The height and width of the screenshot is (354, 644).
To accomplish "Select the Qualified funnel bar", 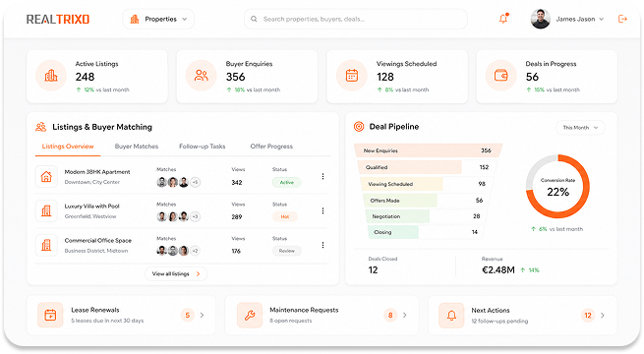I will [427, 167].
